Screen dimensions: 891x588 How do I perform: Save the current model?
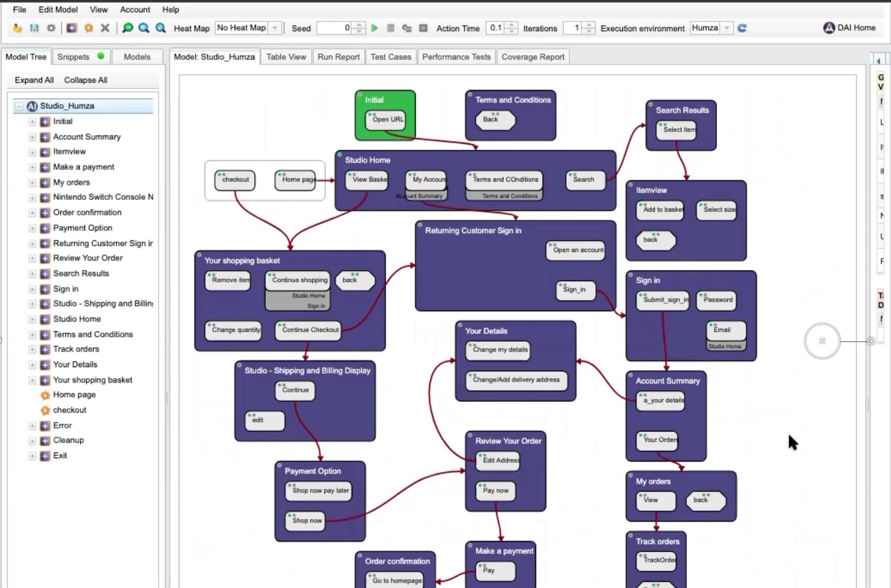point(34,28)
